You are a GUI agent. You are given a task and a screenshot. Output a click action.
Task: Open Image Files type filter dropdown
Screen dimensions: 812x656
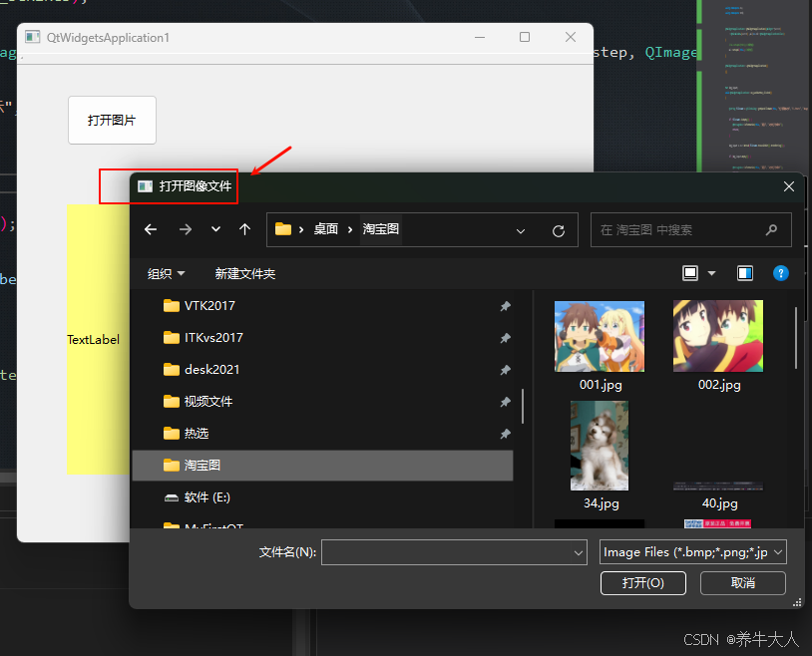coord(693,552)
